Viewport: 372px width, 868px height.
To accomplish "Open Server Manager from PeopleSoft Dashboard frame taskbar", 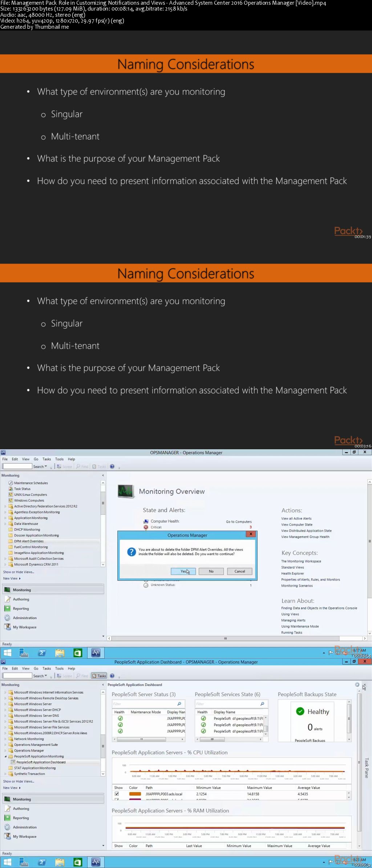I will [x=24, y=862].
